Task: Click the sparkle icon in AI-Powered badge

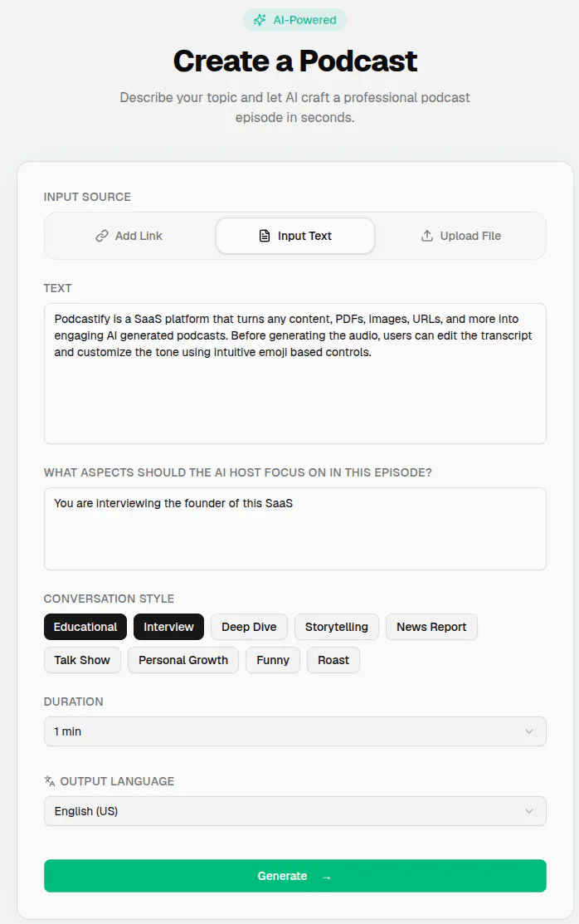Action: point(259,20)
